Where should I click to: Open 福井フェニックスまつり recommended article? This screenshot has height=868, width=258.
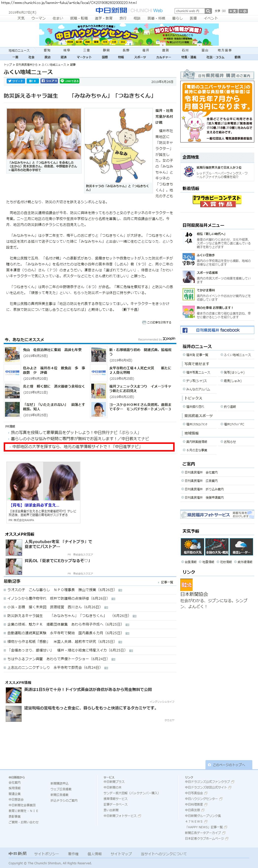point(140,389)
